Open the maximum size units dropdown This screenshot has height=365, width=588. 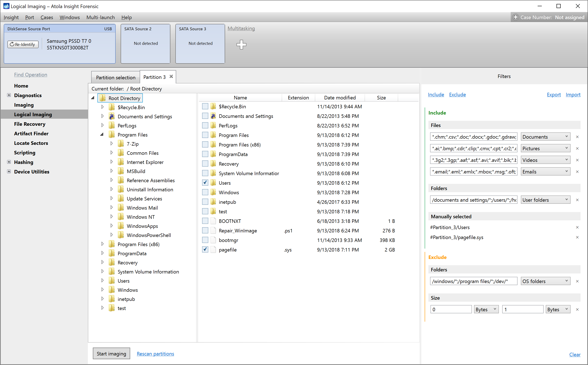click(x=558, y=309)
